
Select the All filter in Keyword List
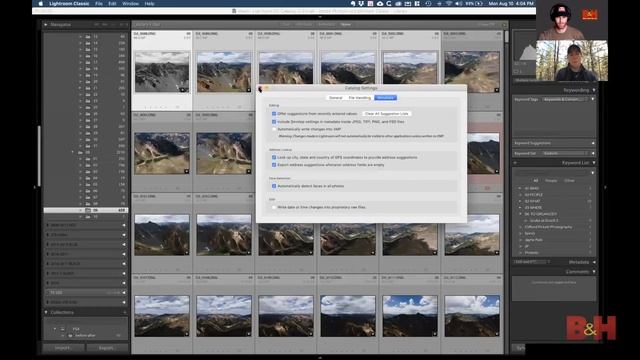pos(536,180)
